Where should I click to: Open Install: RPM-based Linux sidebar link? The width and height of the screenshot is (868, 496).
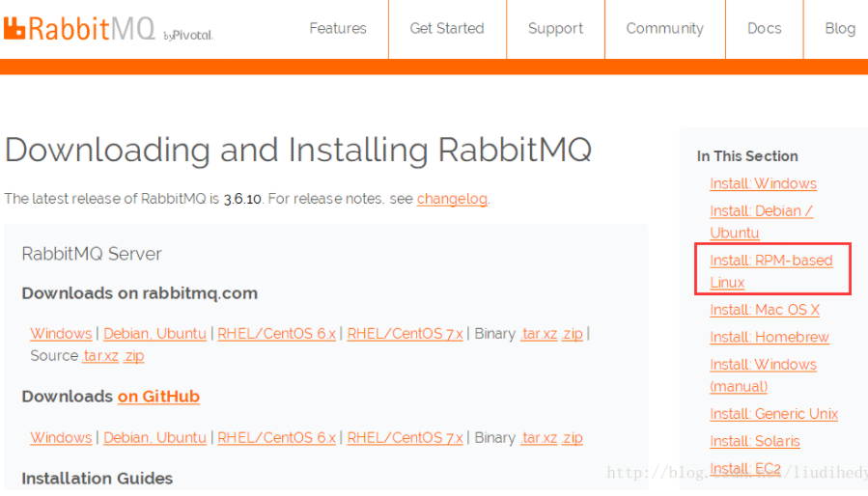click(770, 271)
